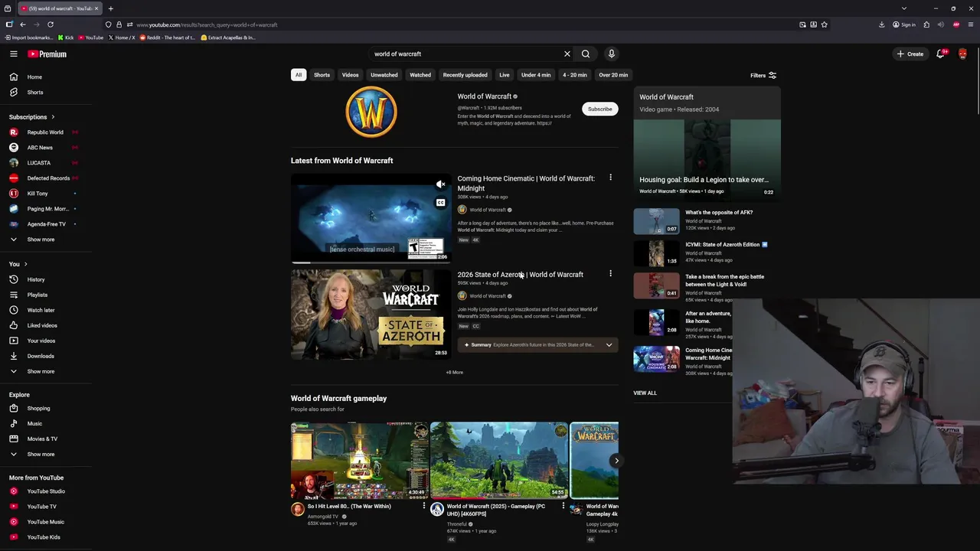Open the notifications bell
This screenshot has height=551, width=980.
(x=941, y=54)
